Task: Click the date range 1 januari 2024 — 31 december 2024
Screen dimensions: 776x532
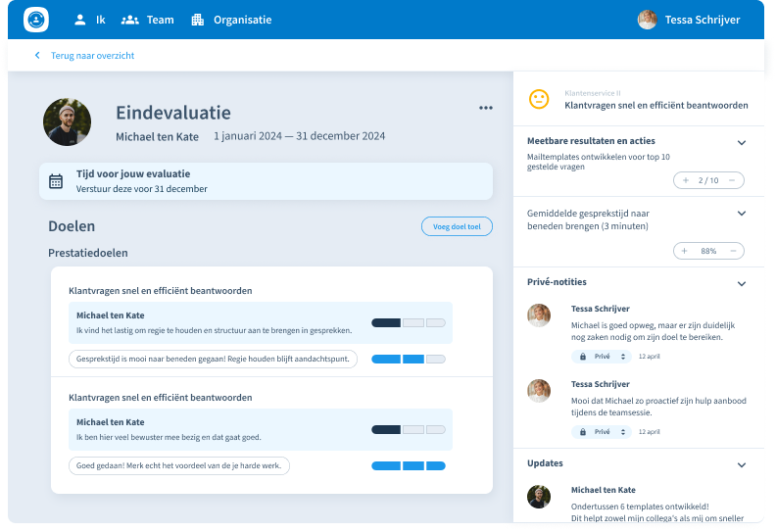Action: (300, 136)
